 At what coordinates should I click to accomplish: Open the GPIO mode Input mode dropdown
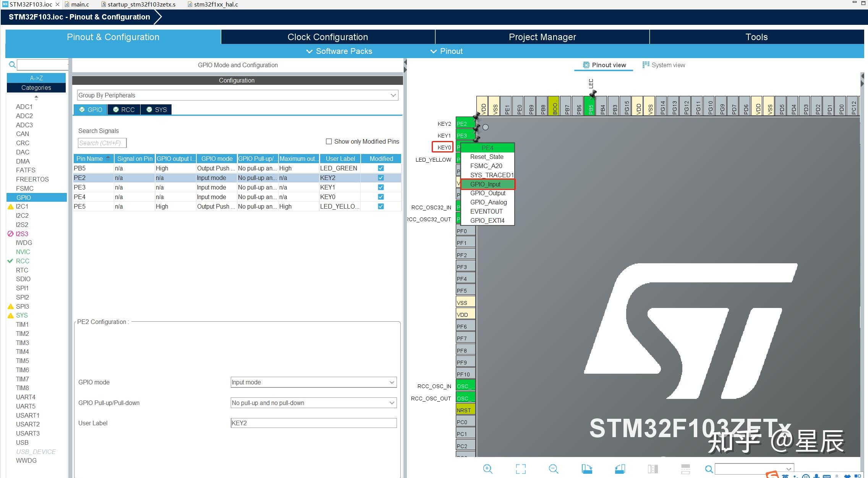click(313, 382)
